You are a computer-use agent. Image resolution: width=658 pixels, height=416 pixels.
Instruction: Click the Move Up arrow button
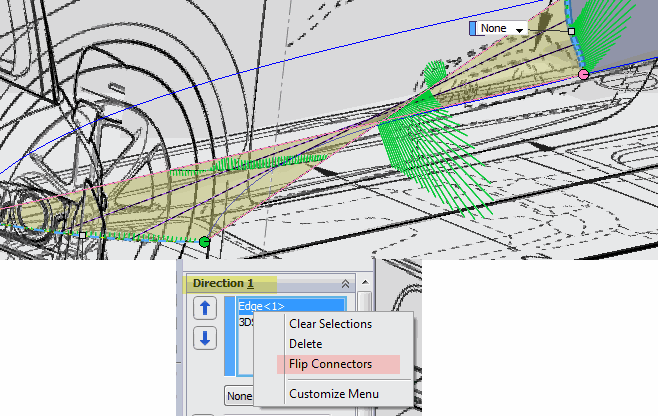205,307
